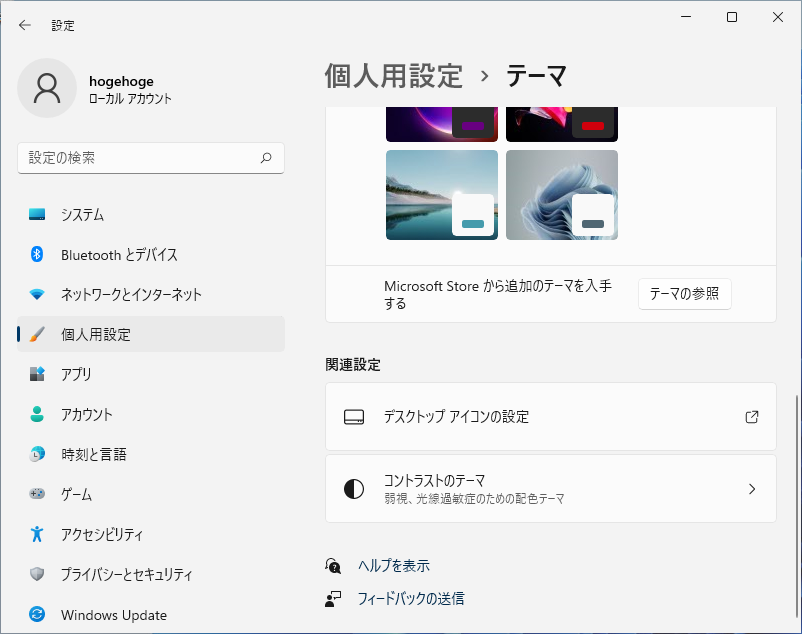
Task: Close the settings window
Action: click(x=778, y=17)
